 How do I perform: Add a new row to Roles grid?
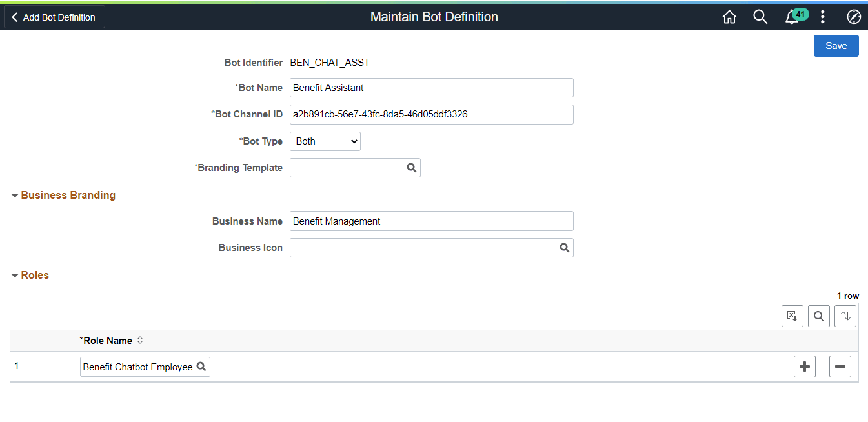pyautogui.click(x=804, y=366)
